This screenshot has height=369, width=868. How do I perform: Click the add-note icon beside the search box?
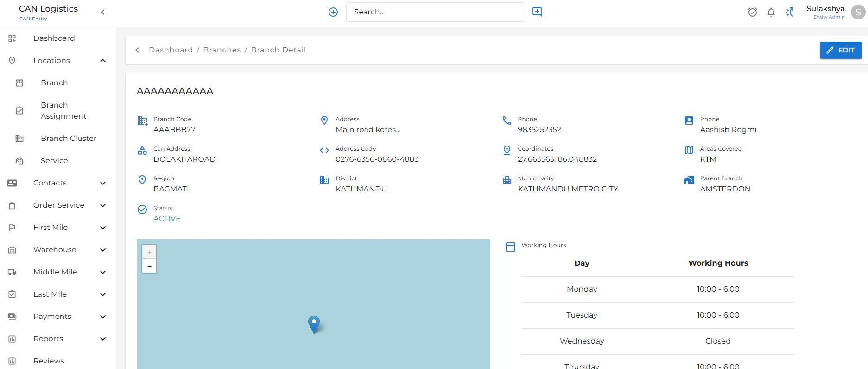537,12
